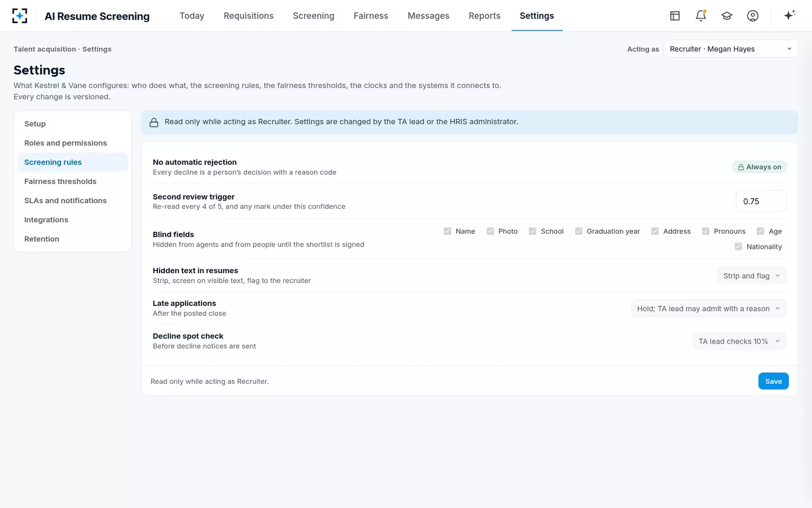This screenshot has height=508, width=812.
Task: Click the Always on lock badge
Action: point(760,167)
